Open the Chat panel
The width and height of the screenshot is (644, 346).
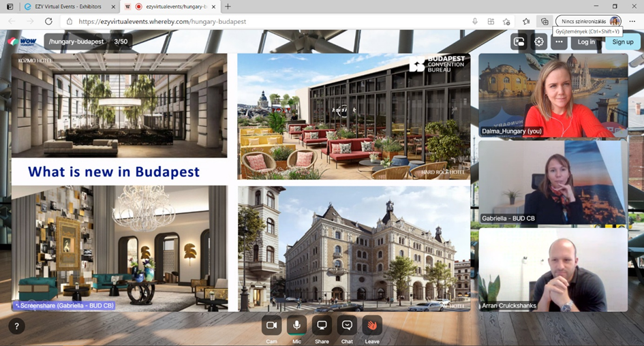347,326
